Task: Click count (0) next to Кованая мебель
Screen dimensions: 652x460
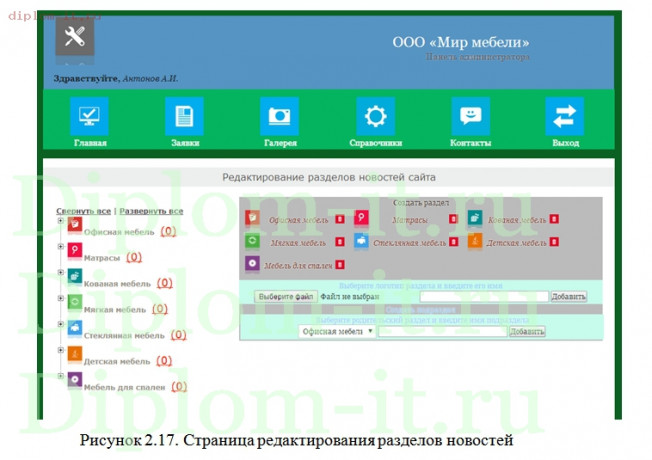Action: point(165,283)
